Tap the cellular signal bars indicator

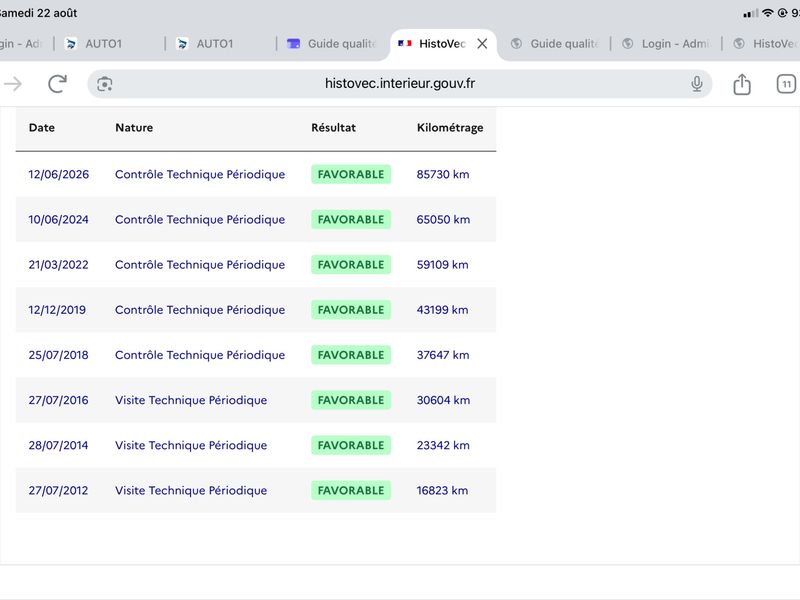(751, 14)
